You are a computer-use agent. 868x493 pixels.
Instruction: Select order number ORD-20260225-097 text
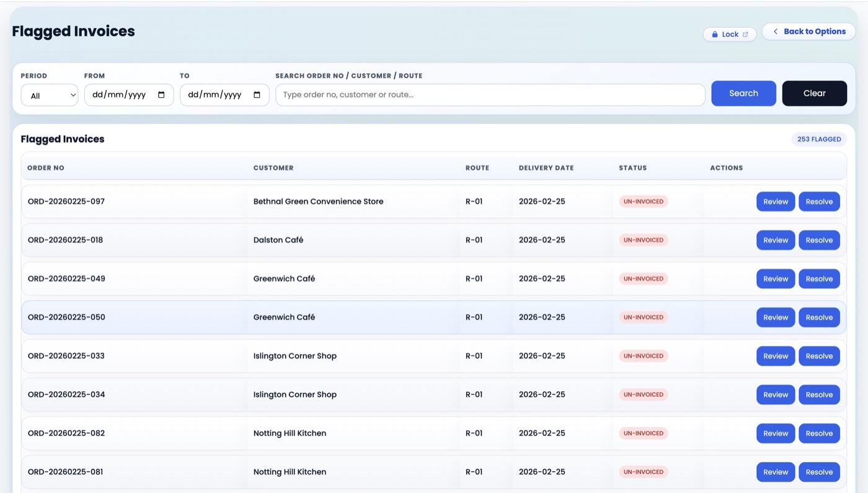(66, 202)
